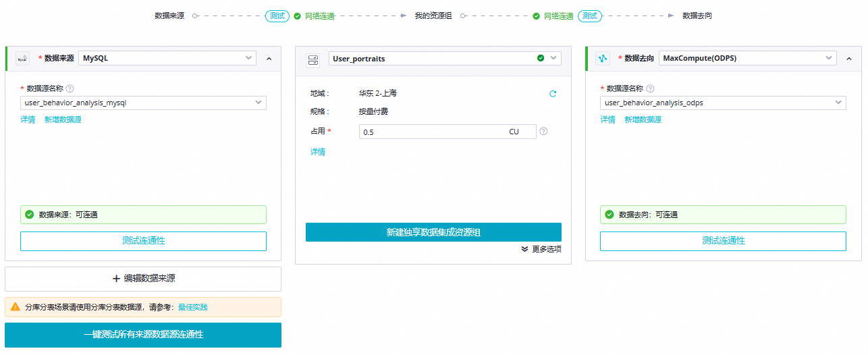Click the help icon beside source 数据源名称
The height and width of the screenshot is (355, 868).
70,88
